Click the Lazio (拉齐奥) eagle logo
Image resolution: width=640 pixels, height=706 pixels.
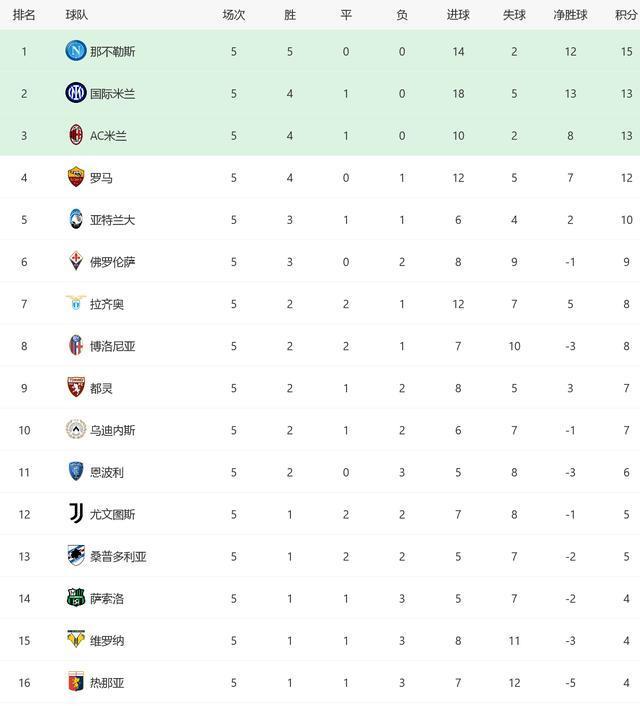pos(76,303)
